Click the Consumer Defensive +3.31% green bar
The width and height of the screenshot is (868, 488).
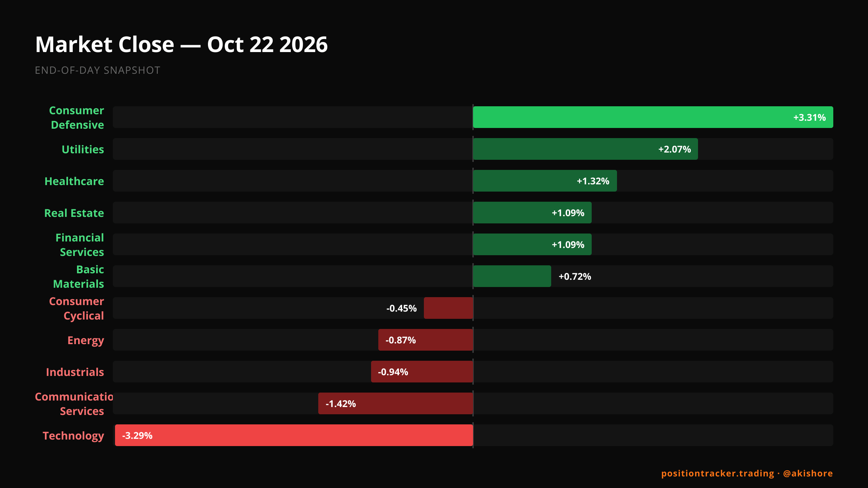(x=653, y=117)
